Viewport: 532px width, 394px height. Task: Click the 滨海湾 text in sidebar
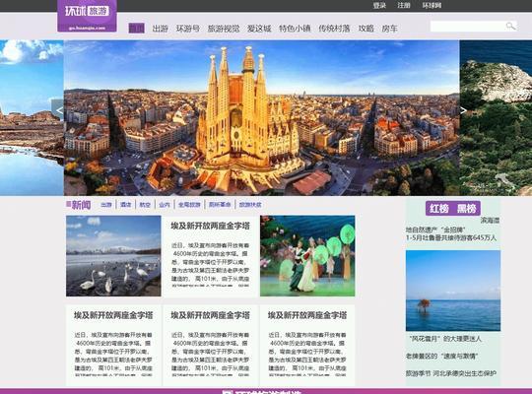tap(490, 221)
